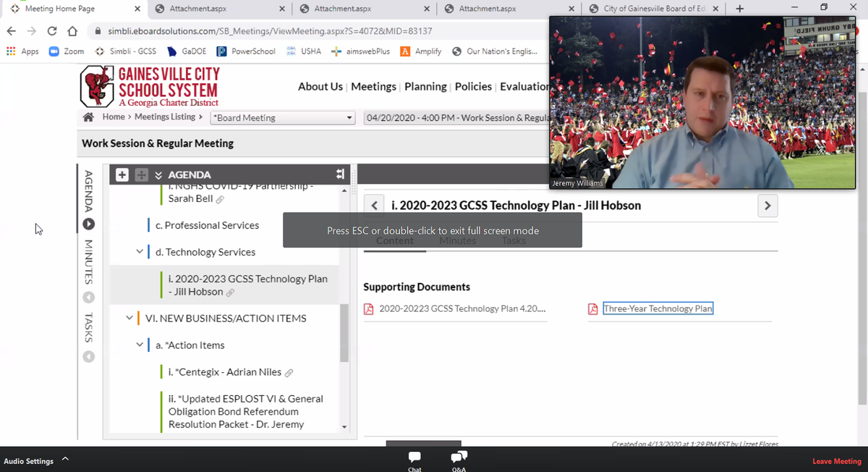
Task: Switch to City of Gainesville Board browser tab
Action: pos(653,9)
